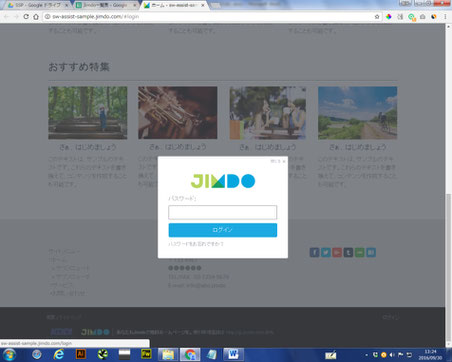452x362 pixels.
Task: Open Microsoft Word from the taskbar
Action: click(233, 354)
